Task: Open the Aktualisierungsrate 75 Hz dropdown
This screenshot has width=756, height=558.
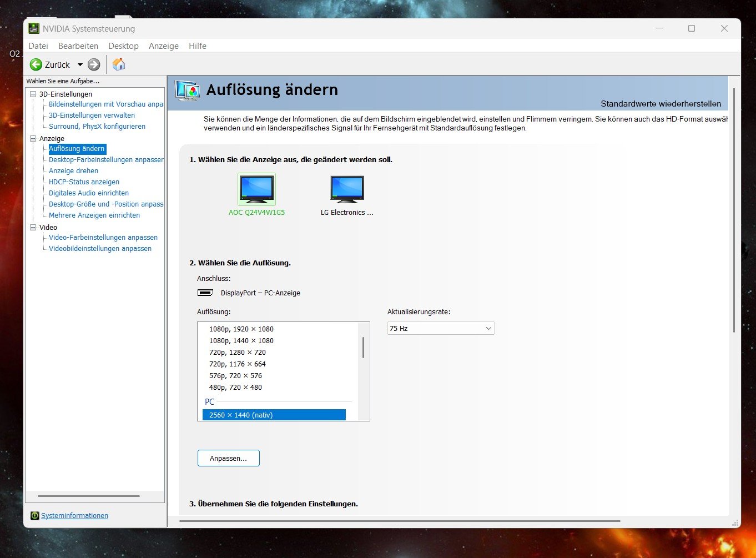Action: pos(441,329)
